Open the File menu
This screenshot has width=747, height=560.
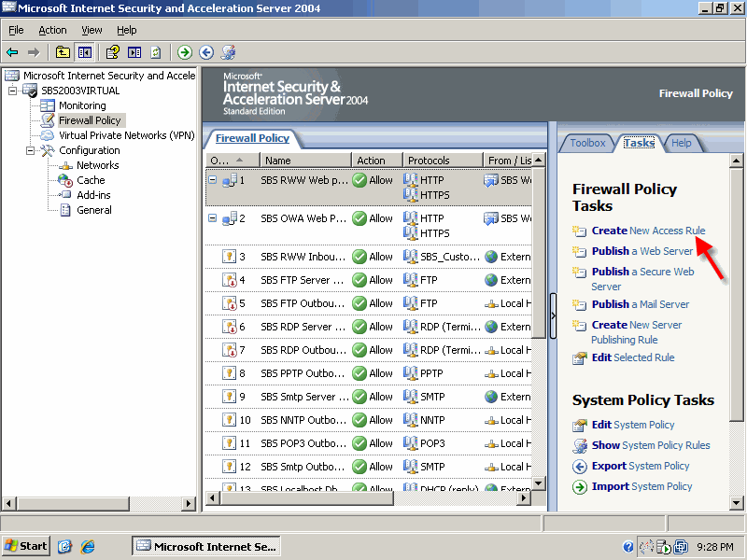[x=16, y=30]
